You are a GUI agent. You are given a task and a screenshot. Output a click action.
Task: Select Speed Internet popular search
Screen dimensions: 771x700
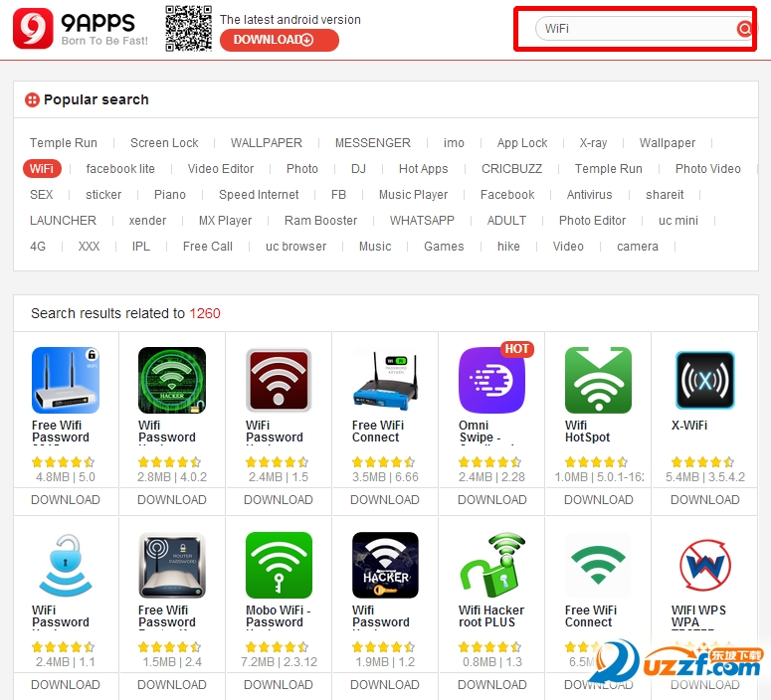tap(259, 195)
